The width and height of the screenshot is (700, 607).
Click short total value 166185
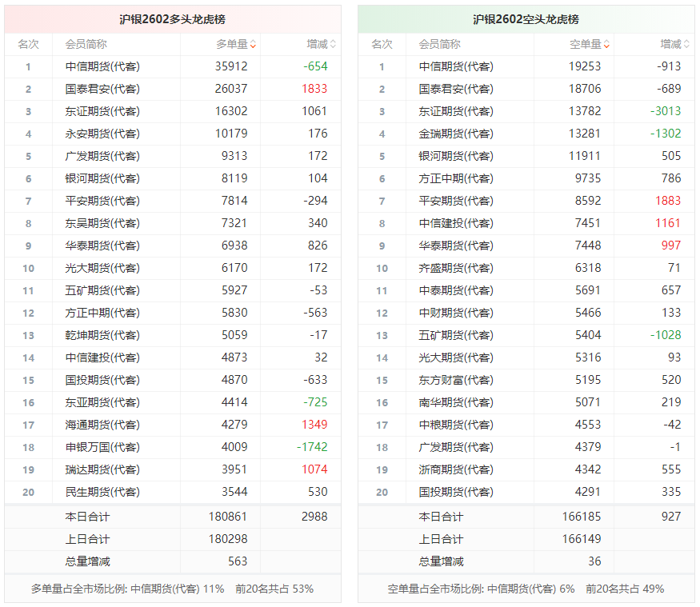point(582,517)
